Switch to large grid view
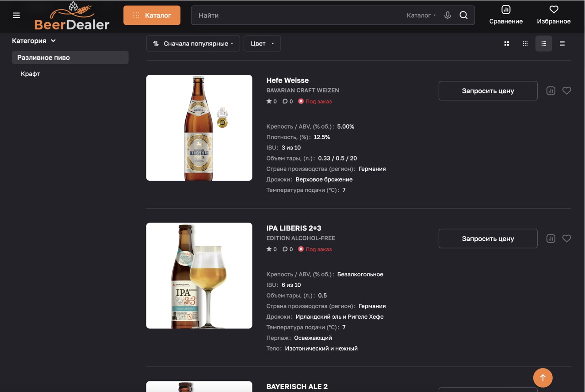Screen dimensions: 585x392 [x=507, y=43]
